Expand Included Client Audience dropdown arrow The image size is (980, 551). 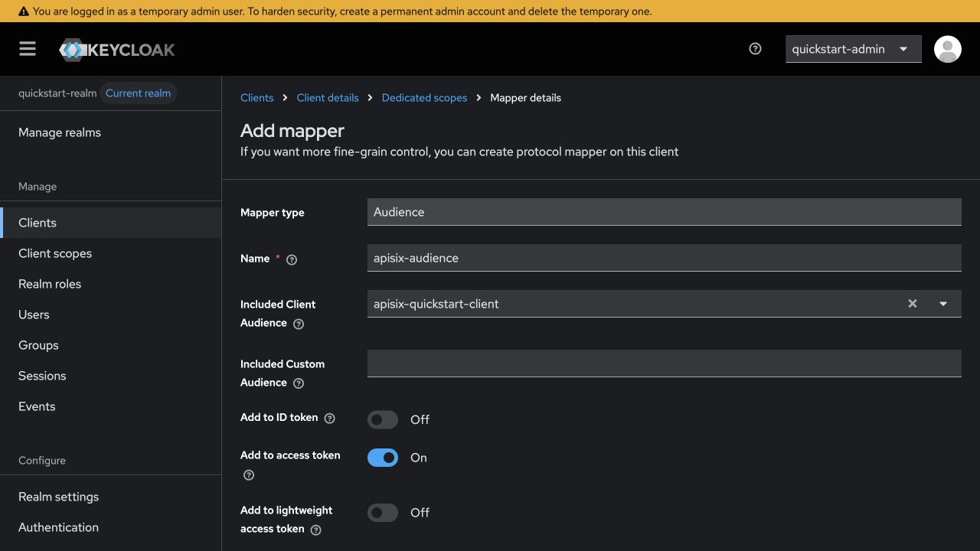[x=943, y=304]
